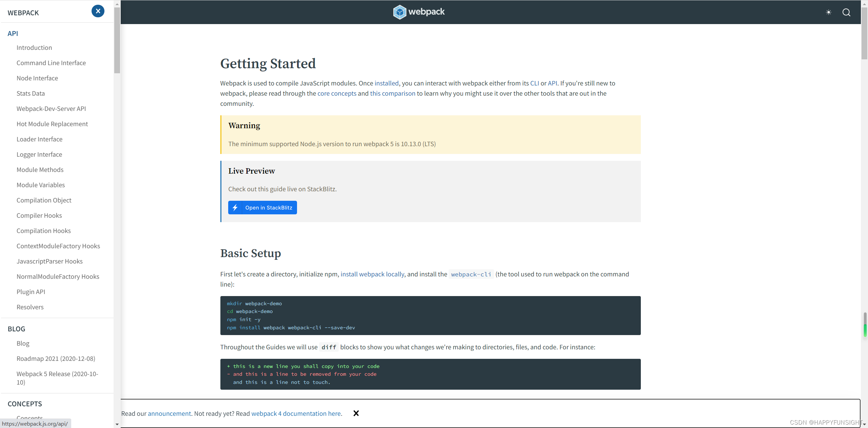Open the search magnifier icon
The image size is (868, 428).
(847, 12)
